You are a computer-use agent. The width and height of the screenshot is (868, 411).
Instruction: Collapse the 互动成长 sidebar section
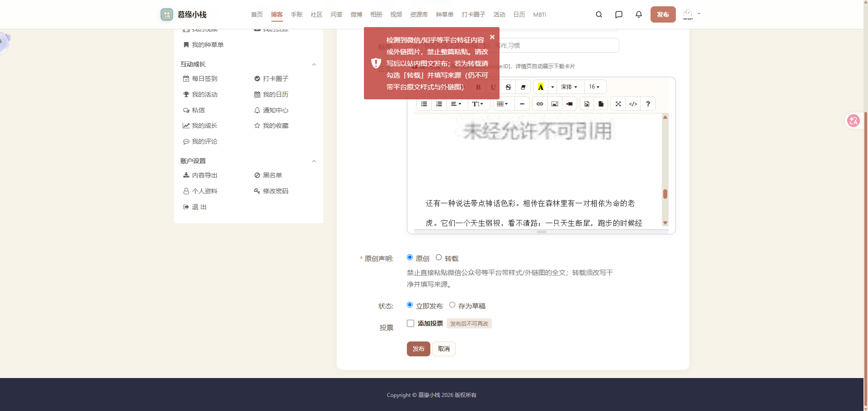(314, 65)
